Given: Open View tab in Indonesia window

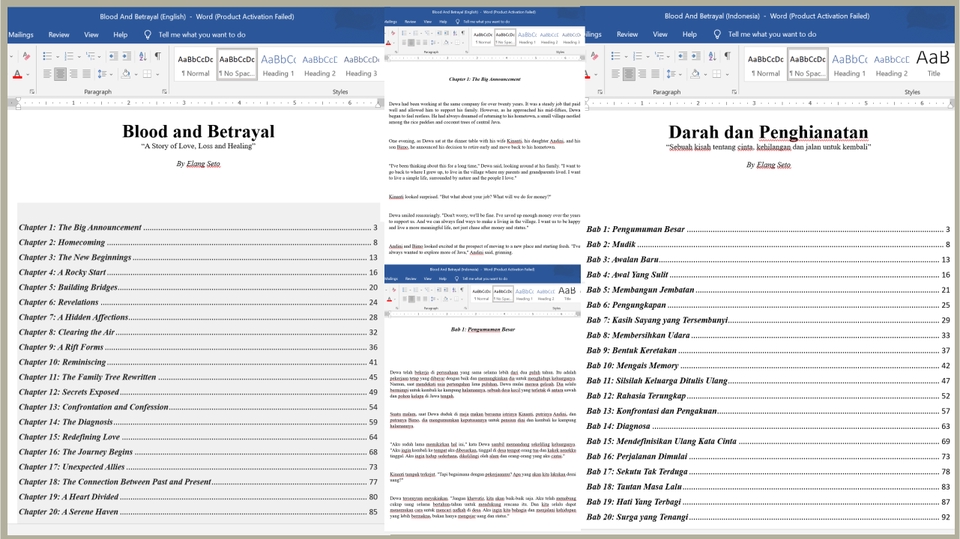Looking at the screenshot, I should pos(659,35).
